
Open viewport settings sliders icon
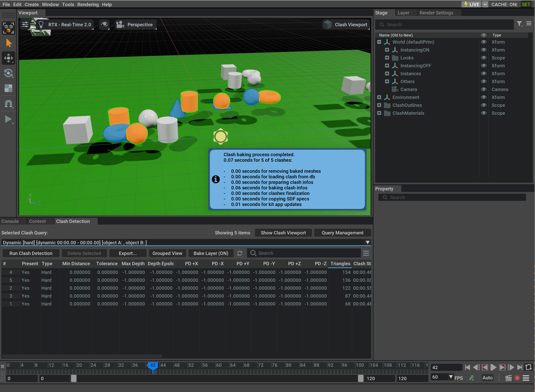click(25, 24)
